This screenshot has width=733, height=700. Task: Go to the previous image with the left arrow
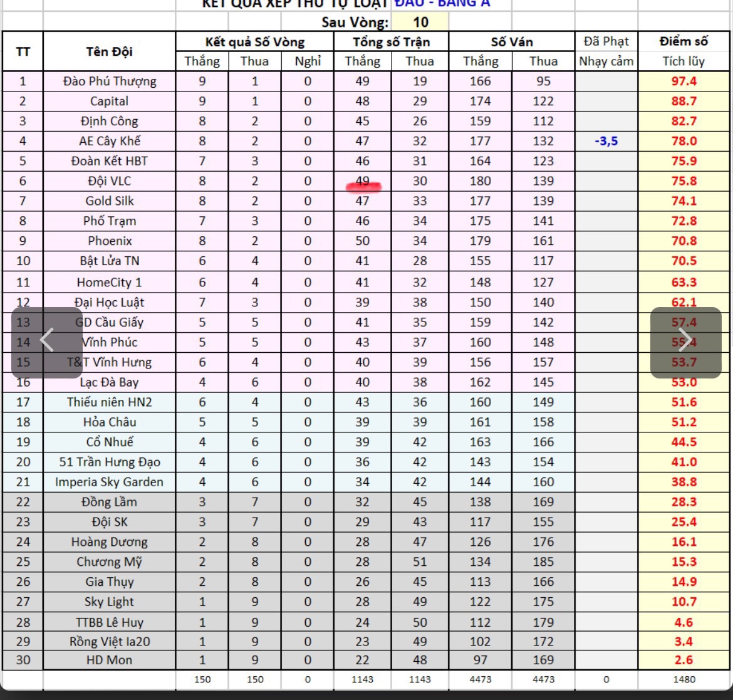[47, 342]
